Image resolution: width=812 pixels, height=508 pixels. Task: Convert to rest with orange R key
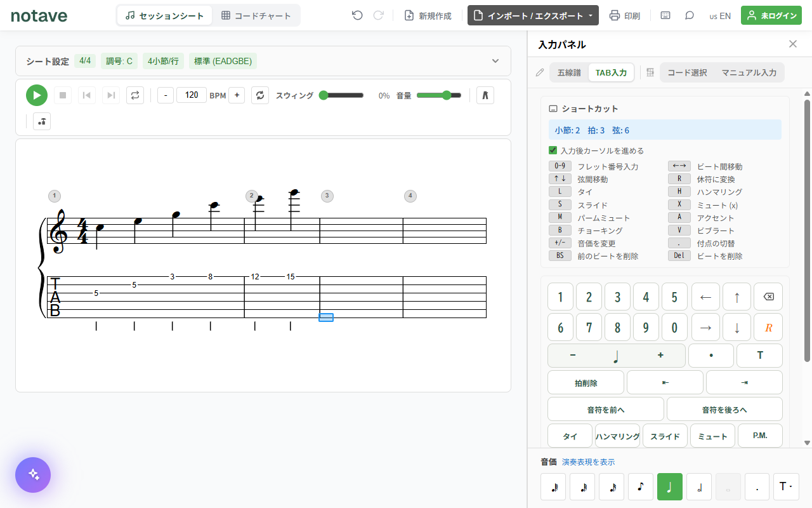(x=768, y=327)
